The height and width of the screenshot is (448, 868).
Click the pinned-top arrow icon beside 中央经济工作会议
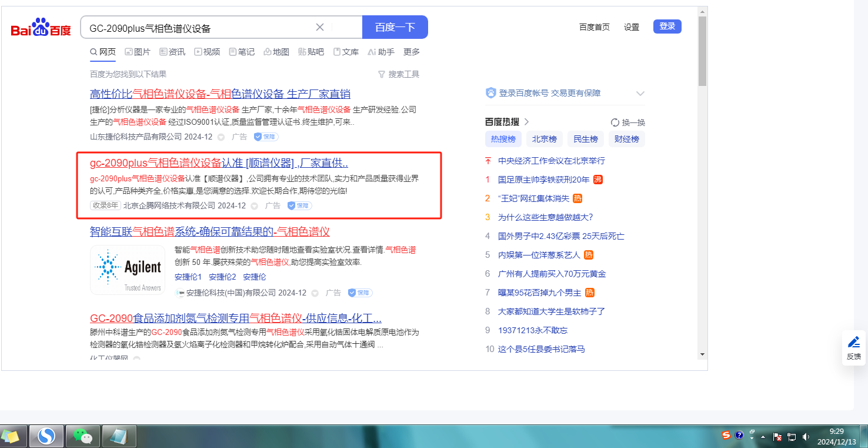[488, 161]
